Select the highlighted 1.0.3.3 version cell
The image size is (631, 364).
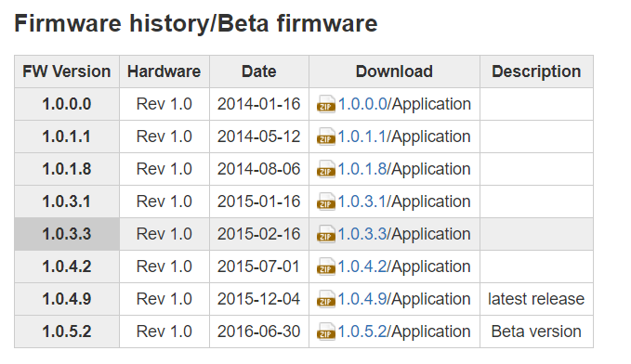[67, 235]
